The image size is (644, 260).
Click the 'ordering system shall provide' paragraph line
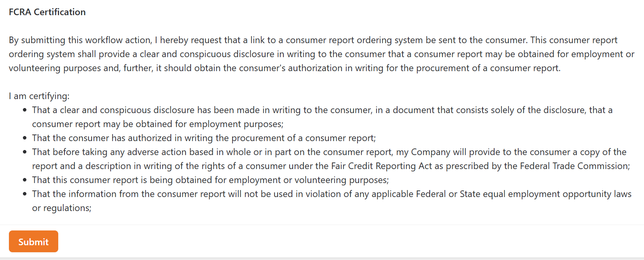[322, 54]
